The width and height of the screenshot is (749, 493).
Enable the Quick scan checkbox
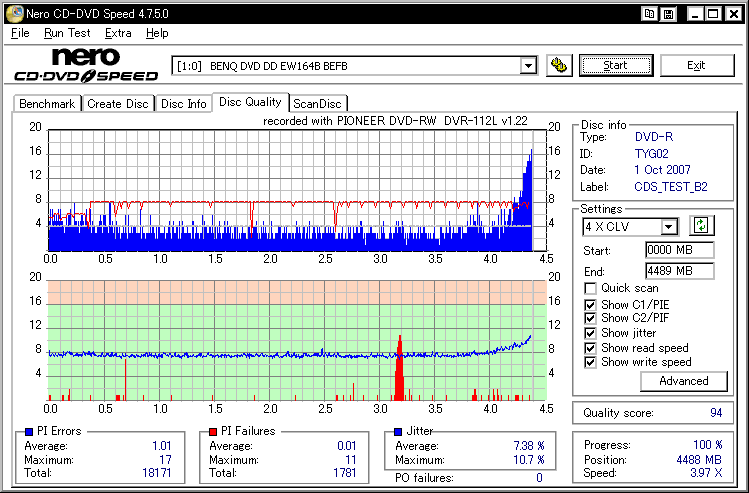click(590, 289)
